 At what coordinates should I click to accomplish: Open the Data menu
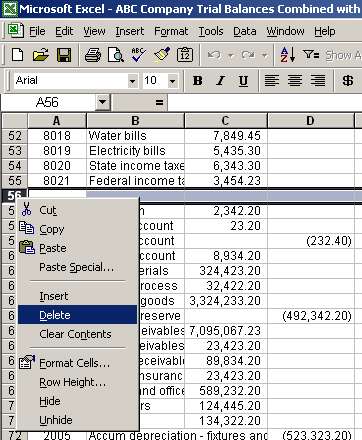click(x=245, y=31)
